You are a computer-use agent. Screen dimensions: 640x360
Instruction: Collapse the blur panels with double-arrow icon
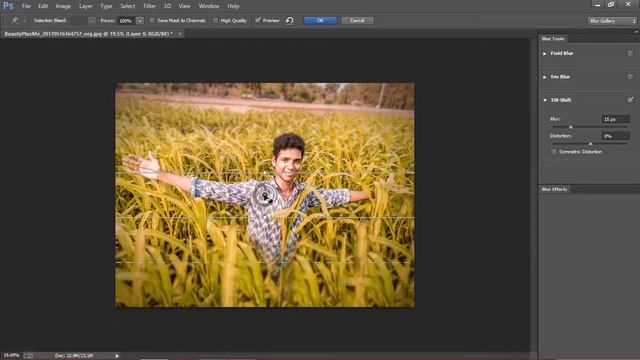point(636,32)
